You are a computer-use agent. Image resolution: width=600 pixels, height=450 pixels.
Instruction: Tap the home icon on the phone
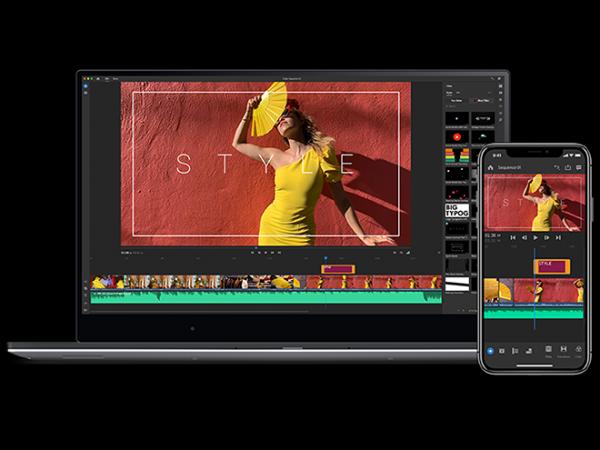click(x=490, y=168)
